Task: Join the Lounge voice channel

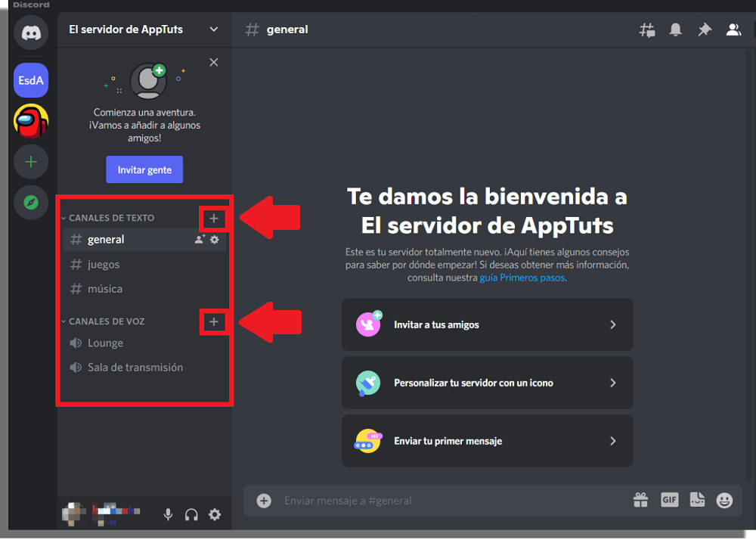Action: (x=144, y=343)
